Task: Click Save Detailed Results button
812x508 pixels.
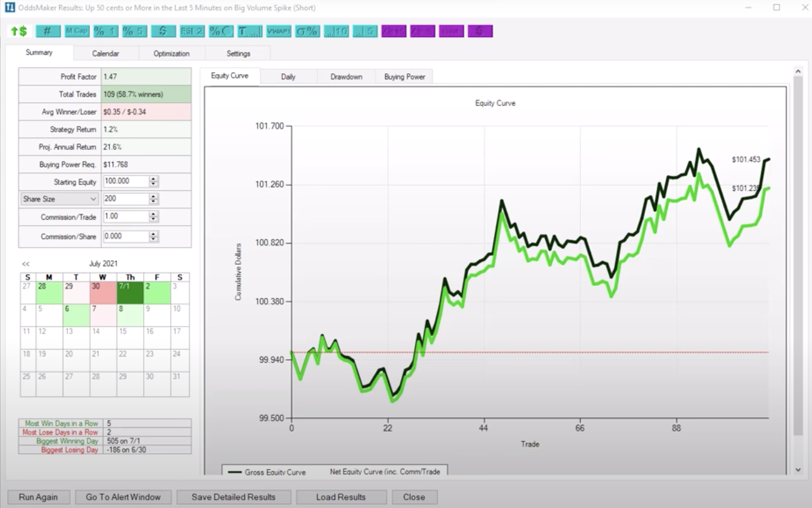Action: (x=233, y=497)
